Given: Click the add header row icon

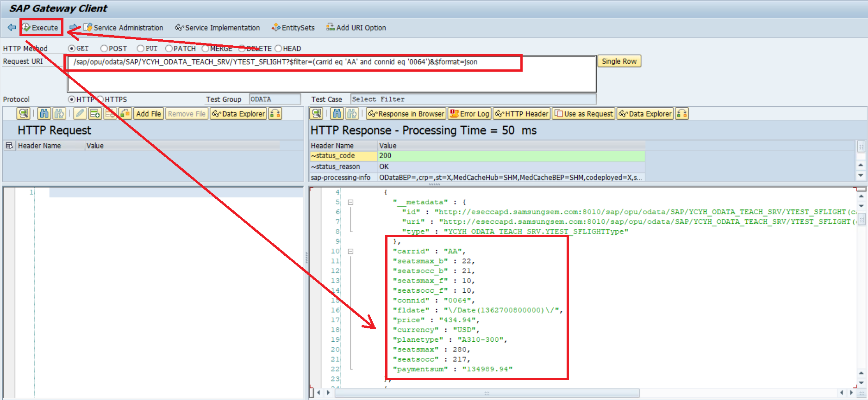Looking at the screenshot, I should 95,114.
